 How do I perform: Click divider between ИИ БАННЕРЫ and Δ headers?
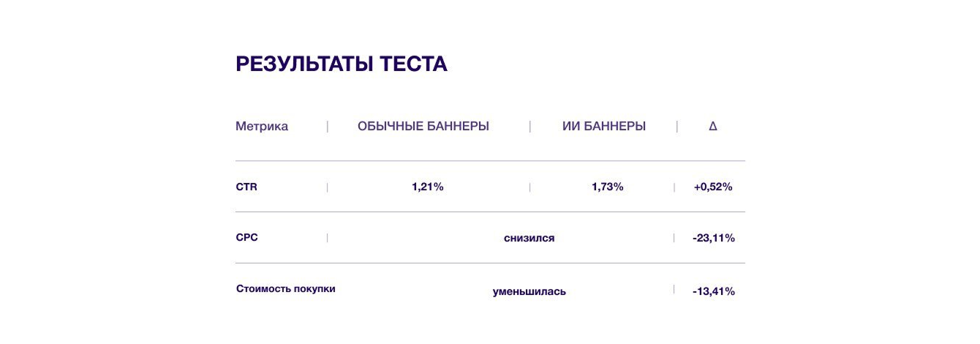pyautogui.click(x=676, y=126)
